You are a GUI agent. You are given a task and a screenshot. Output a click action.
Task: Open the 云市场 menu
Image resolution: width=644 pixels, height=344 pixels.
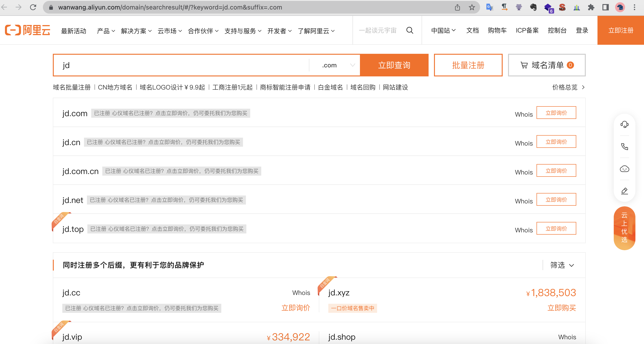[x=170, y=31]
